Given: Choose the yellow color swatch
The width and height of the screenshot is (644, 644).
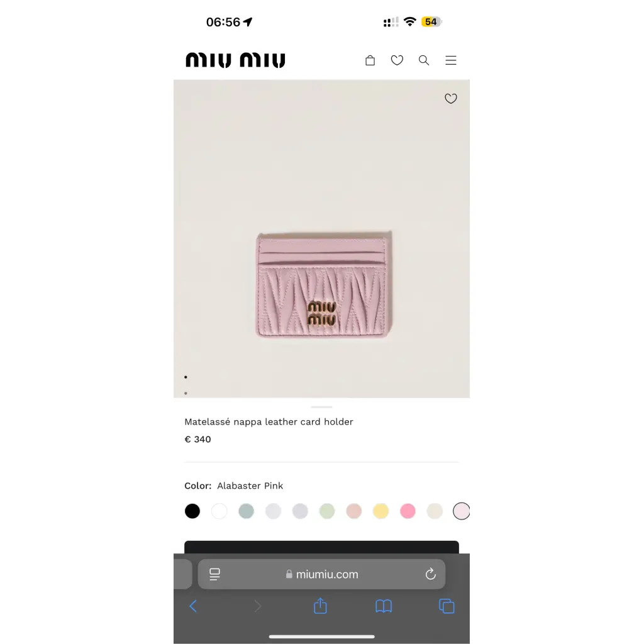Looking at the screenshot, I should pos(380,511).
